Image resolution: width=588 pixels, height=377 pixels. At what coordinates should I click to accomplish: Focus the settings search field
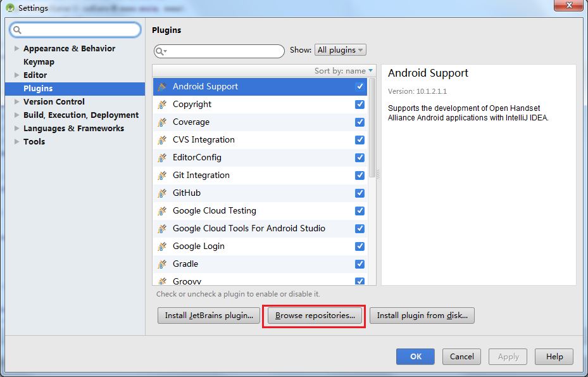tap(75, 30)
